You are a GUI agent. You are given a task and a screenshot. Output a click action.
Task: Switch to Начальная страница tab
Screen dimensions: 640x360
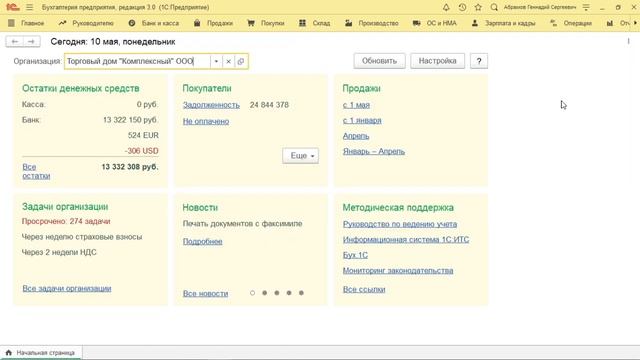pyautogui.click(x=41, y=353)
